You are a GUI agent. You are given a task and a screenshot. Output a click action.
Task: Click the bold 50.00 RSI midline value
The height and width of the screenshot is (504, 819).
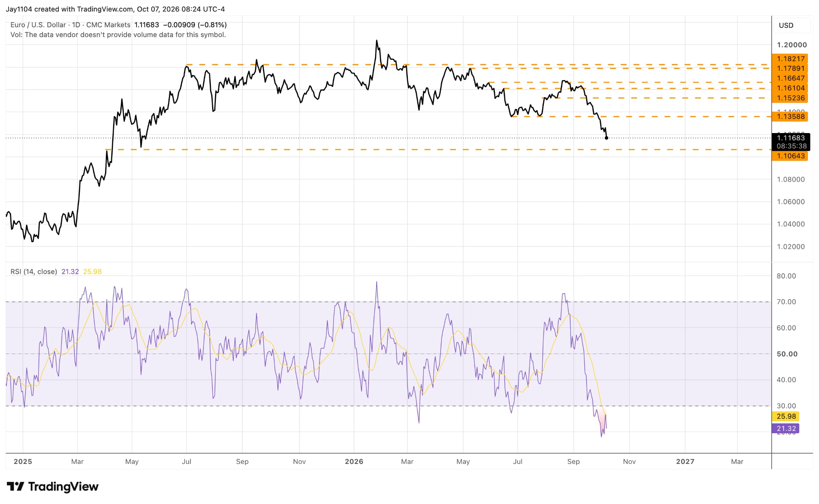click(787, 354)
